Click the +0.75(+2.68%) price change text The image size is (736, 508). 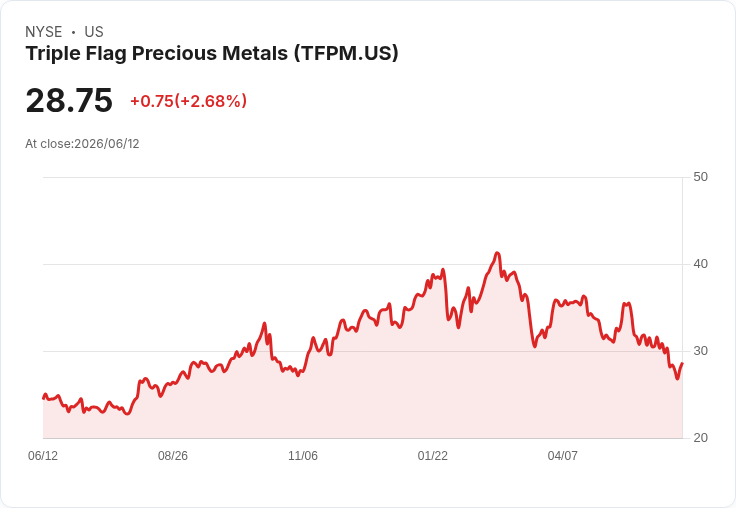point(188,101)
